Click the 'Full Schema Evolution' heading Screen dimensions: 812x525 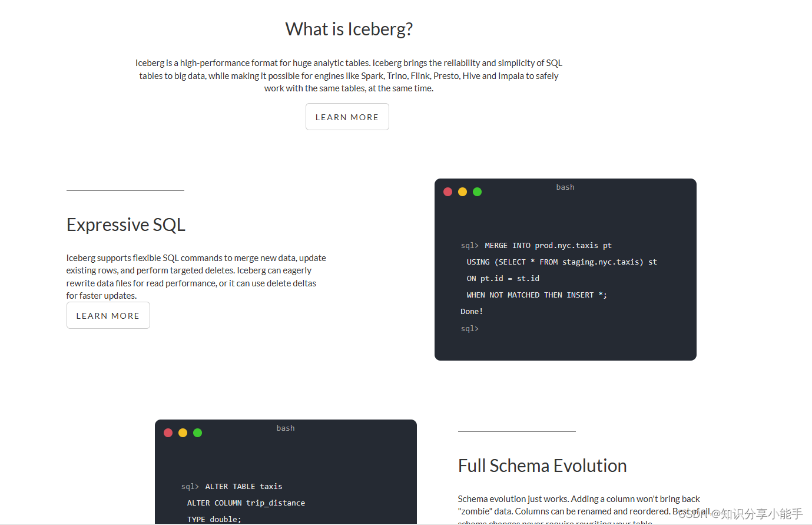[x=542, y=465]
